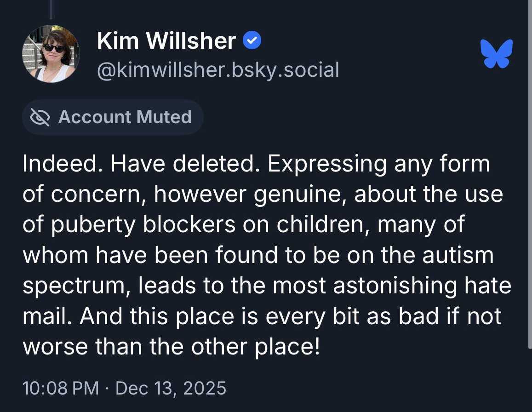This screenshot has width=532, height=412.
Task: Click the word "autism" in the post
Action: tap(458, 255)
